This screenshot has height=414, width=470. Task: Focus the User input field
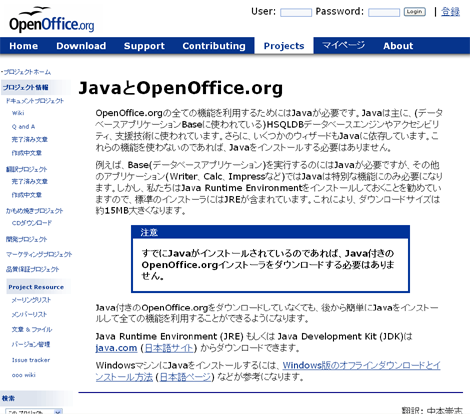(x=296, y=12)
